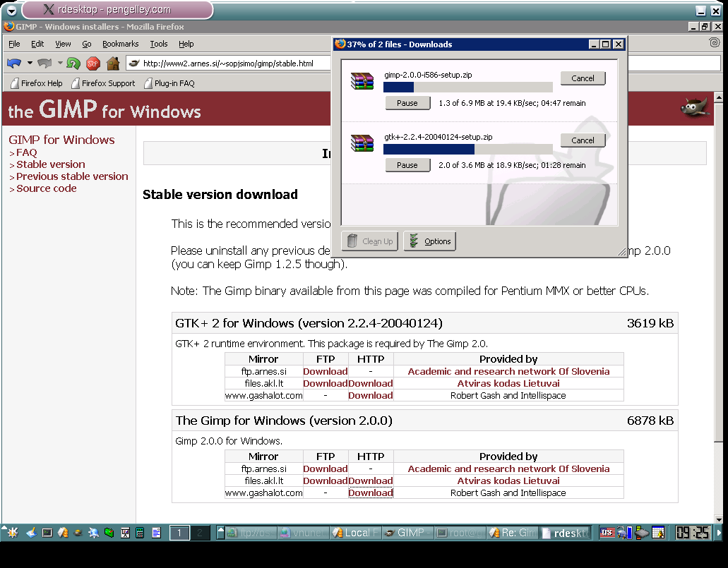Open the Firefox Support bookmark
Viewport: 728px width, 568px height.
pyautogui.click(x=103, y=83)
